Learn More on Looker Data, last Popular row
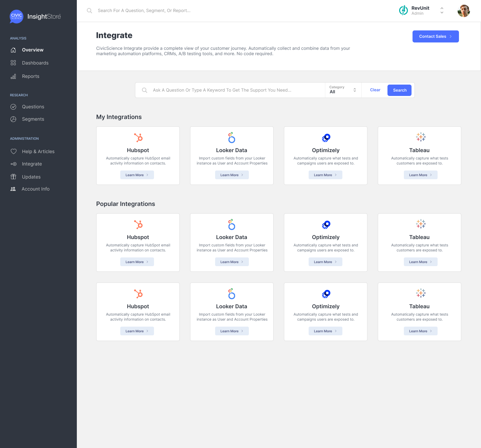Image resolution: width=481 pixels, height=448 pixels. pos(232,331)
